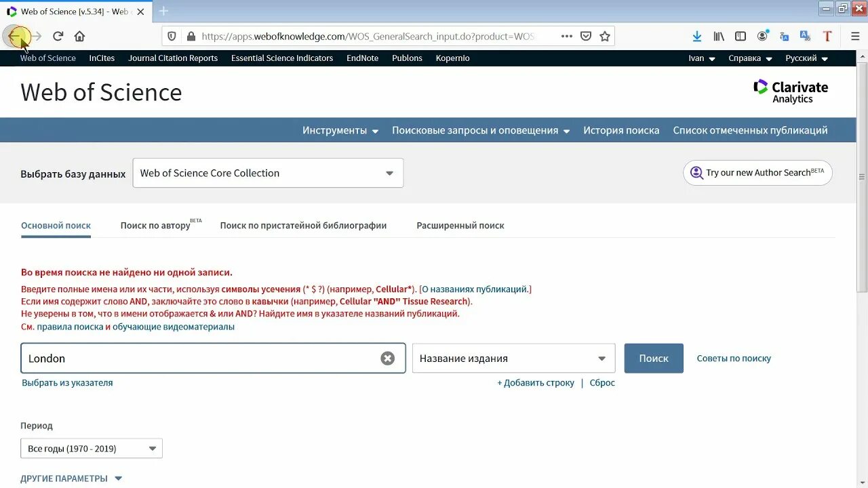Click Добавить строку link
Image resolution: width=868 pixels, height=488 pixels.
click(x=536, y=383)
